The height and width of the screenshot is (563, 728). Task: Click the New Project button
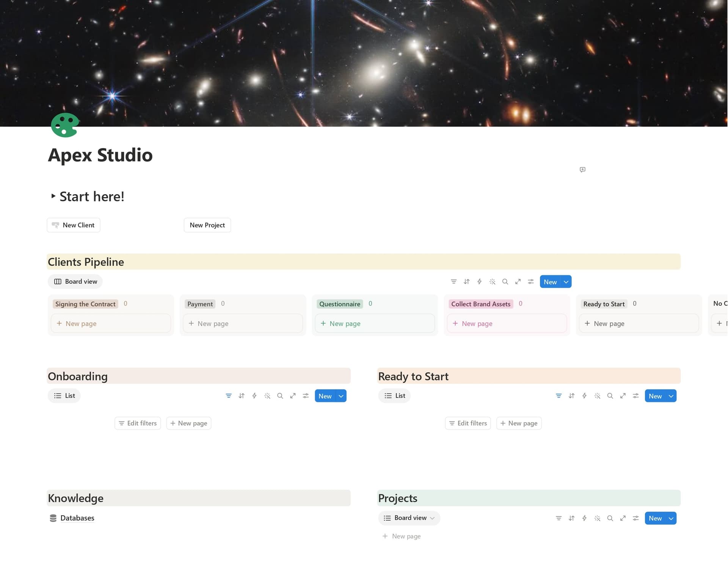coord(207,225)
